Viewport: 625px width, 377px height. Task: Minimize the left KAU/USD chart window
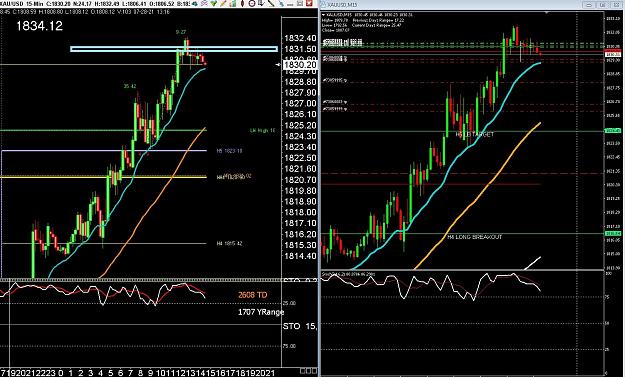pos(290,4)
